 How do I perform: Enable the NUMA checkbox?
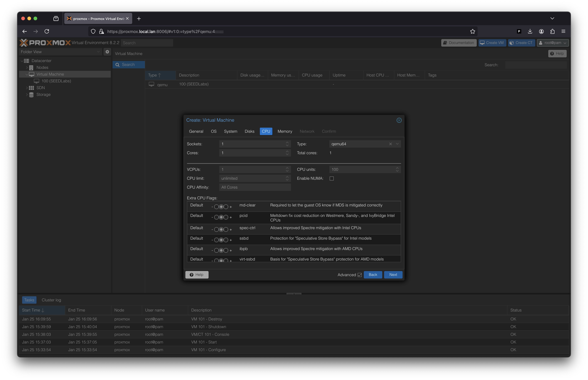pyautogui.click(x=332, y=178)
